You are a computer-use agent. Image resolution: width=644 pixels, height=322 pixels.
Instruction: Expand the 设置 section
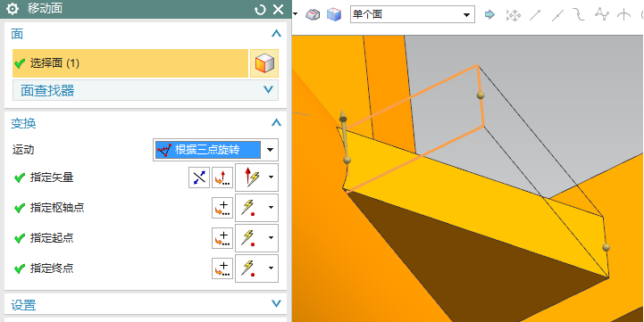click(x=146, y=304)
